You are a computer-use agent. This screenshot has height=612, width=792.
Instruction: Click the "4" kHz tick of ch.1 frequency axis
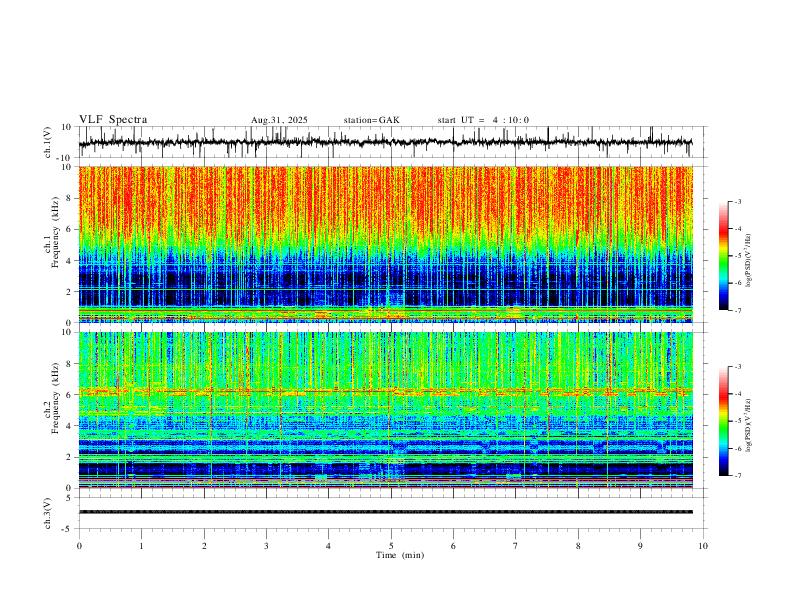(70, 261)
